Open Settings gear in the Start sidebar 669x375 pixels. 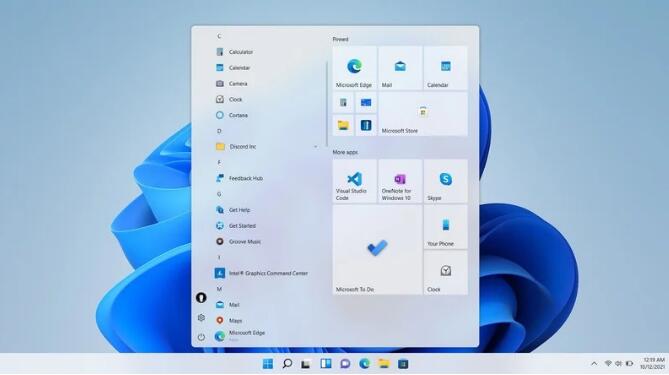tap(201, 318)
